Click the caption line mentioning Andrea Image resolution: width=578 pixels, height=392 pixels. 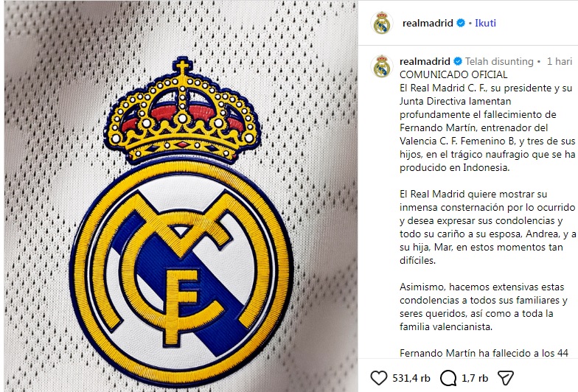488,234
